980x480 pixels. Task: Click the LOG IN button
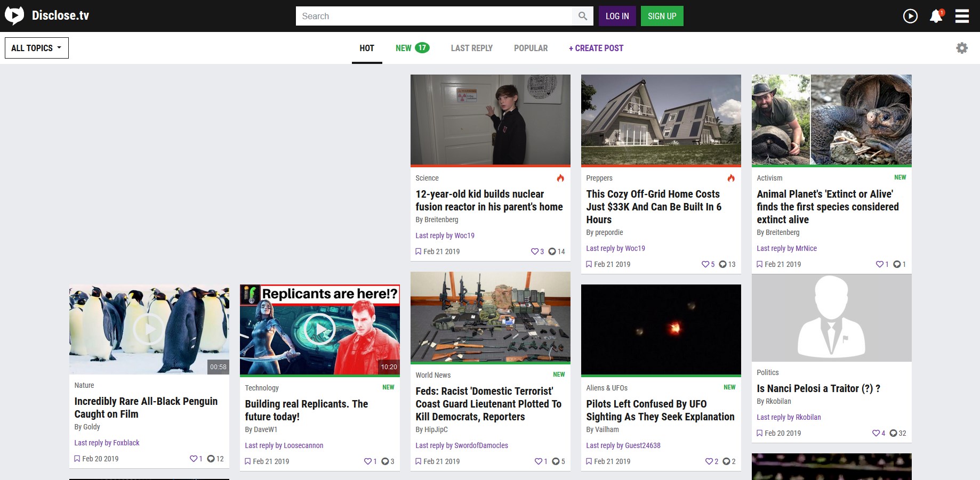click(x=617, y=16)
